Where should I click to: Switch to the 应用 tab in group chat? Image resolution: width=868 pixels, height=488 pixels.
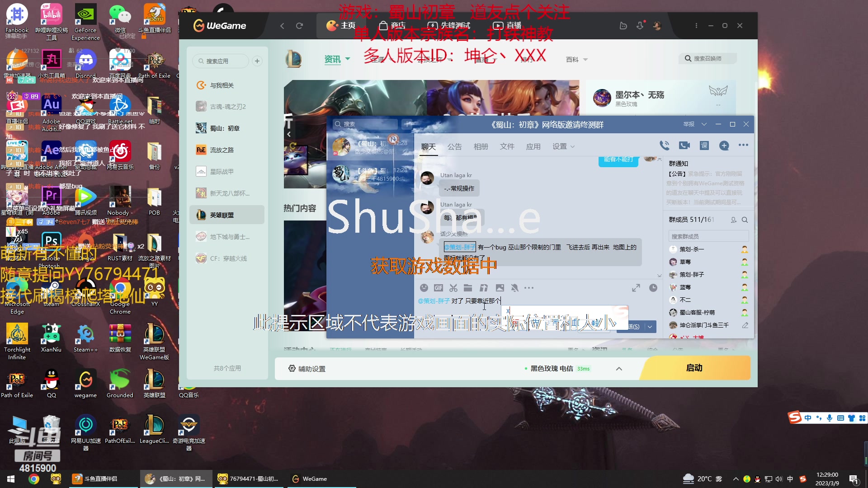tap(533, 147)
